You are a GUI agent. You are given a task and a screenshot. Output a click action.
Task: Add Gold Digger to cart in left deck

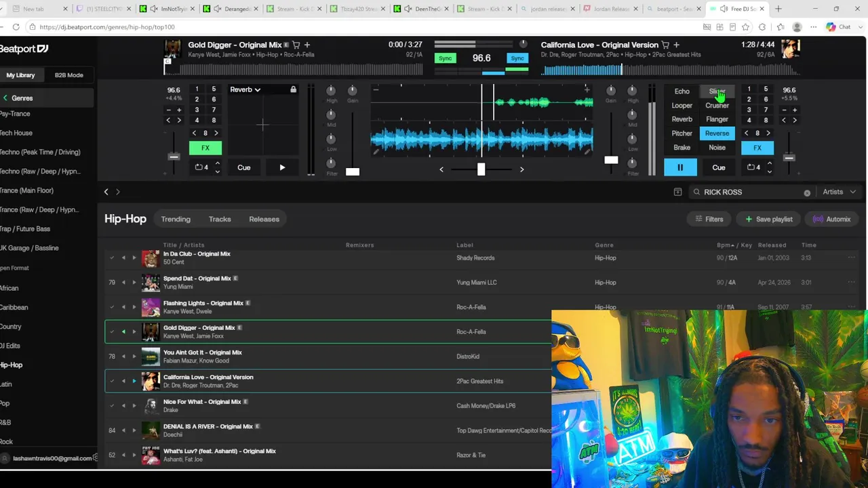point(296,45)
